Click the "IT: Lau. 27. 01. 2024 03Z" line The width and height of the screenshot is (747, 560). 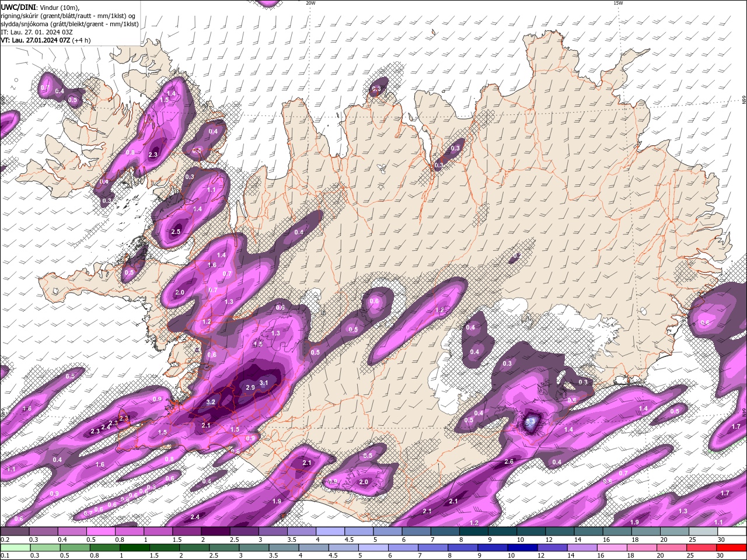tap(36, 32)
